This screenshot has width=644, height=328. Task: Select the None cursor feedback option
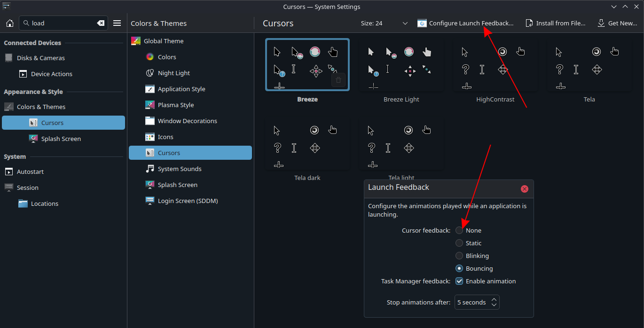click(459, 230)
